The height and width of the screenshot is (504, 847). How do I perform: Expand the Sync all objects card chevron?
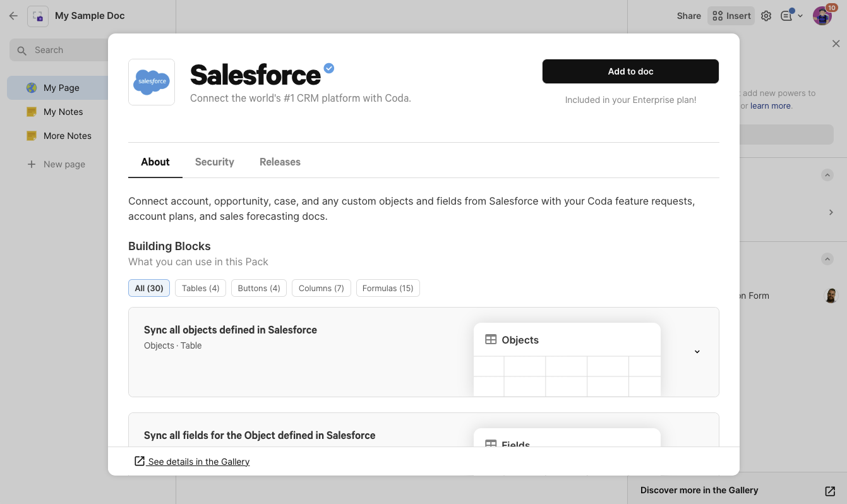pyautogui.click(x=697, y=352)
